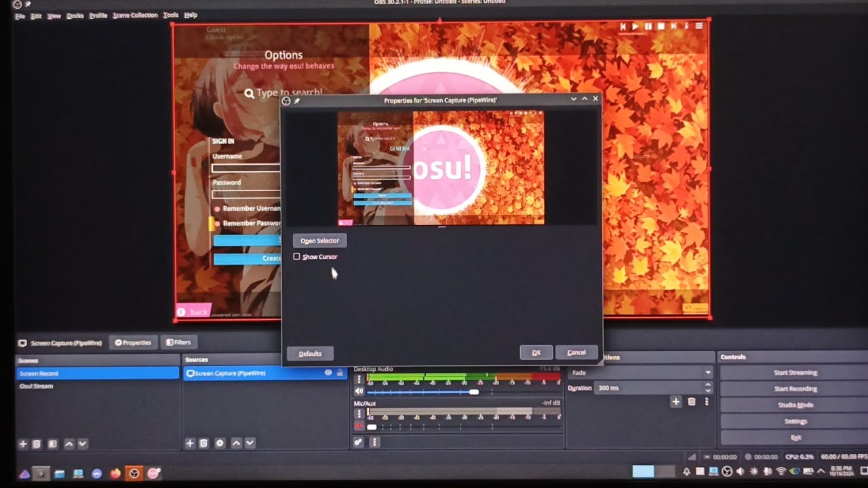Add a new scene with plus icon
Image resolution: width=868 pixels, height=488 pixels.
point(23,444)
